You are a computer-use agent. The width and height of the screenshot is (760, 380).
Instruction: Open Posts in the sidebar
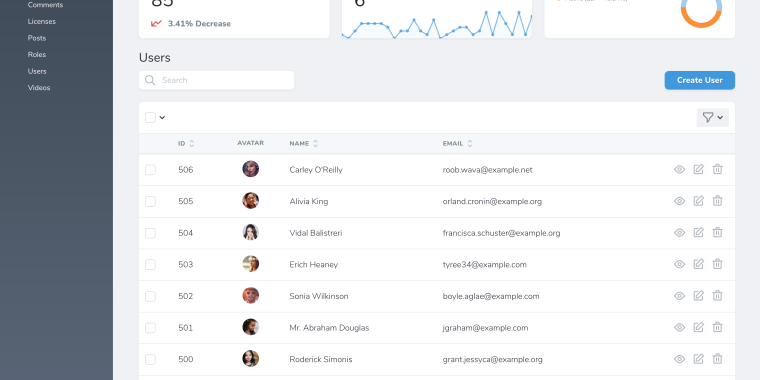(x=37, y=38)
